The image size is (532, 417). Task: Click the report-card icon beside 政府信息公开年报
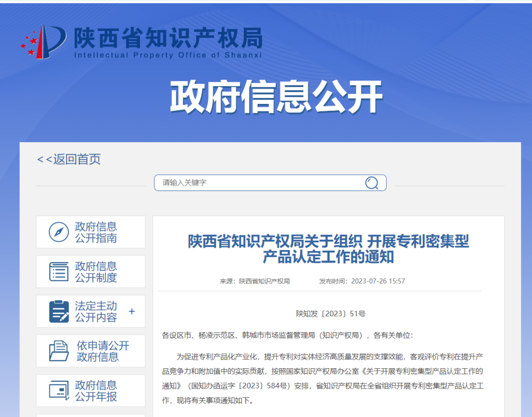[x=59, y=390]
